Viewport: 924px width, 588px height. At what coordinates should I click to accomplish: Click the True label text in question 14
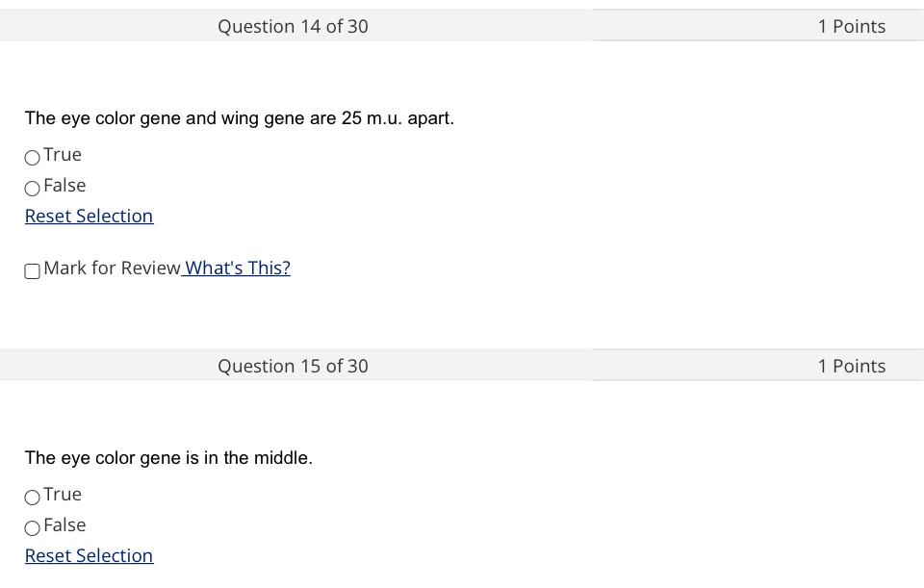pos(64,154)
